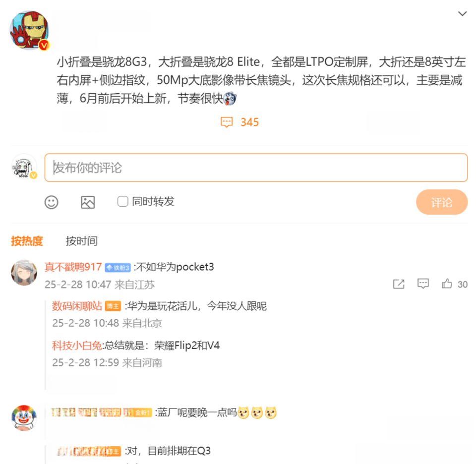Click the 博主 badge beside 数码闲聊站
The image size is (476, 464).
113,306
